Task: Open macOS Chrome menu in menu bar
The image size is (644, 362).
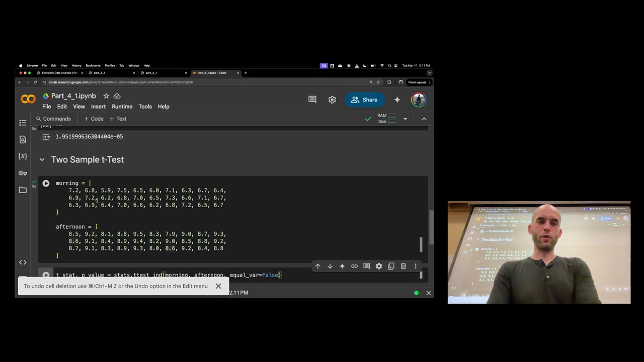Action: coord(32,65)
